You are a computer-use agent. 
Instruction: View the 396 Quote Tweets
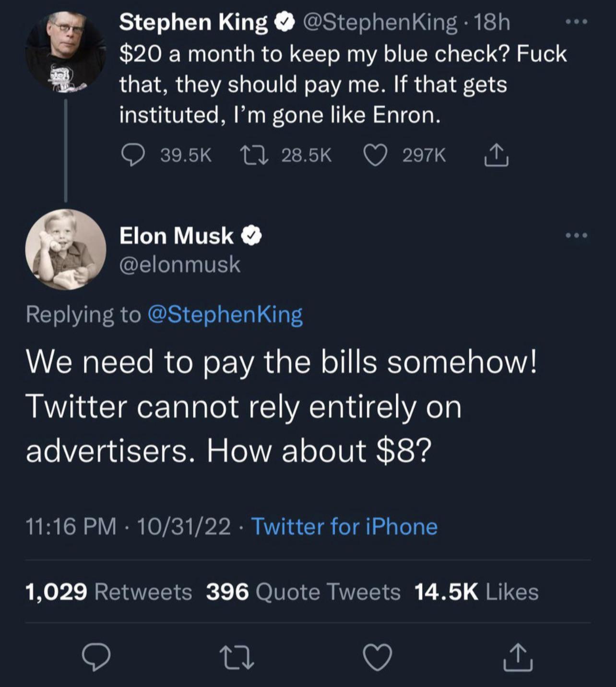tap(303, 592)
